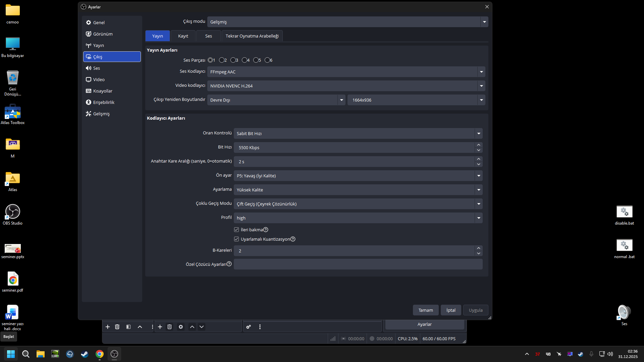Expand the Ses Kodlayıcı dropdown

pyautogui.click(x=346, y=72)
